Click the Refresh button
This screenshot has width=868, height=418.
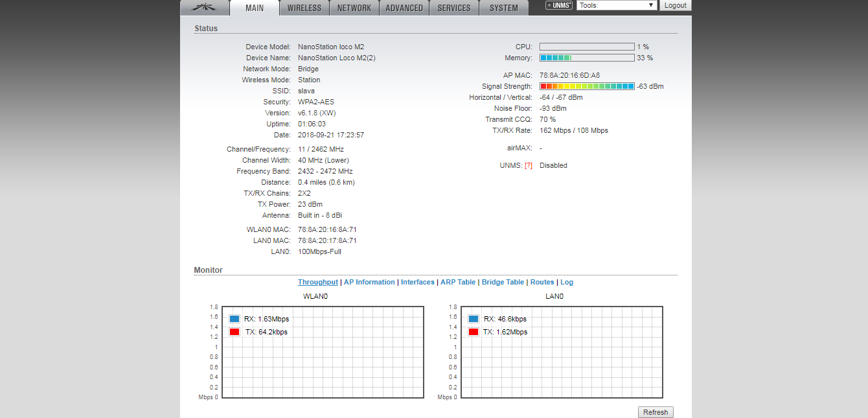point(656,412)
